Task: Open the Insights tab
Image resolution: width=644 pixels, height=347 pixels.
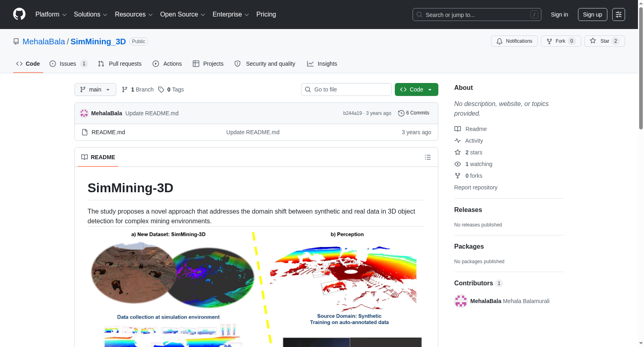Action: coord(322,64)
